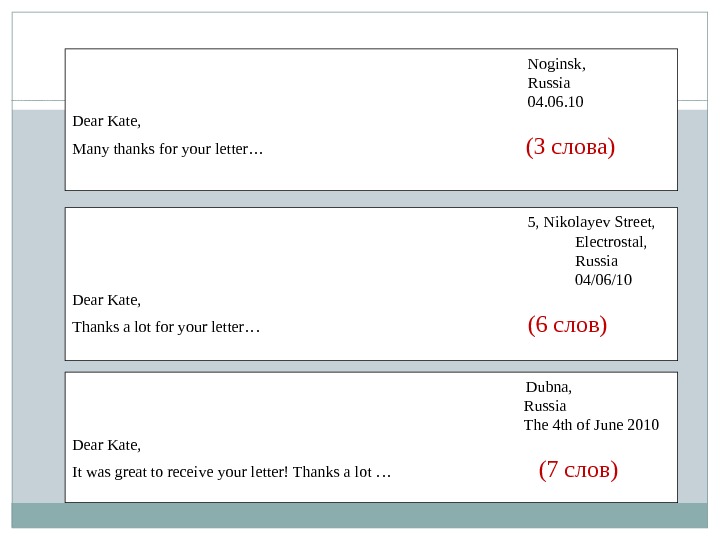Select "Thanks a lot for your letter…" text
This screenshot has width=720, height=540.
(166, 327)
